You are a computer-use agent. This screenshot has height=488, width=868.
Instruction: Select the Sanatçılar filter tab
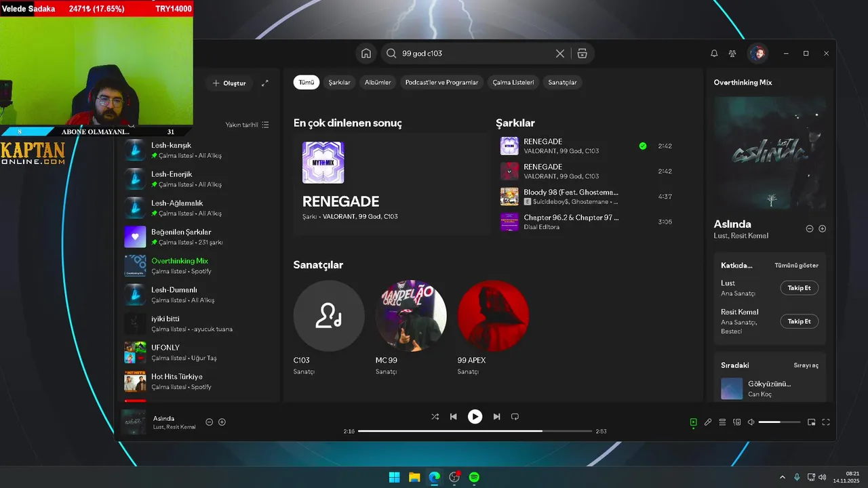(x=562, y=82)
